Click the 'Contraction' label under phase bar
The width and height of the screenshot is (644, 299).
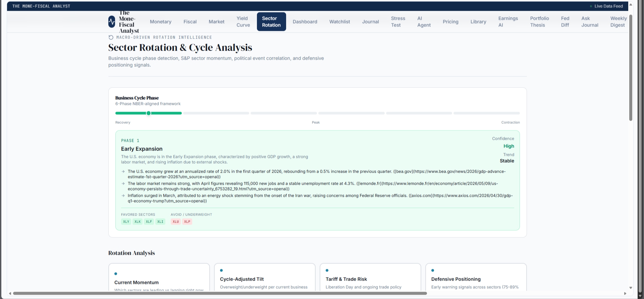coord(511,122)
